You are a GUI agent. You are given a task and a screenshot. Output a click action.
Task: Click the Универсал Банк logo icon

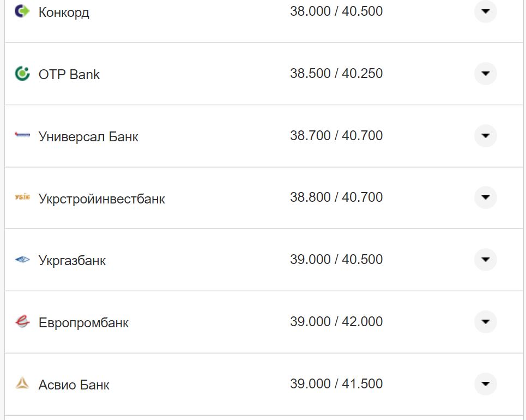point(22,135)
